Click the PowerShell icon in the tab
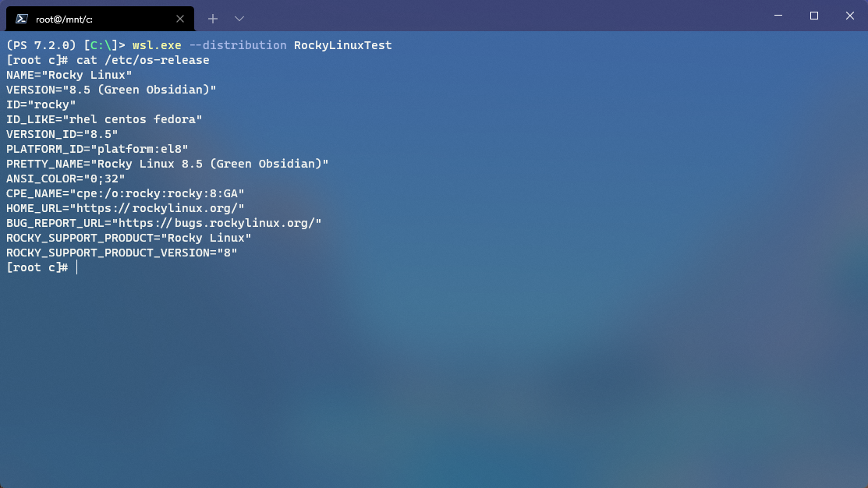868x488 pixels. point(23,19)
